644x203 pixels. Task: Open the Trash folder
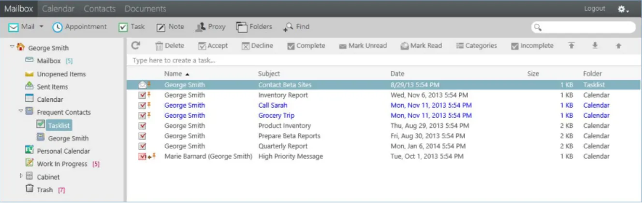[x=44, y=190]
